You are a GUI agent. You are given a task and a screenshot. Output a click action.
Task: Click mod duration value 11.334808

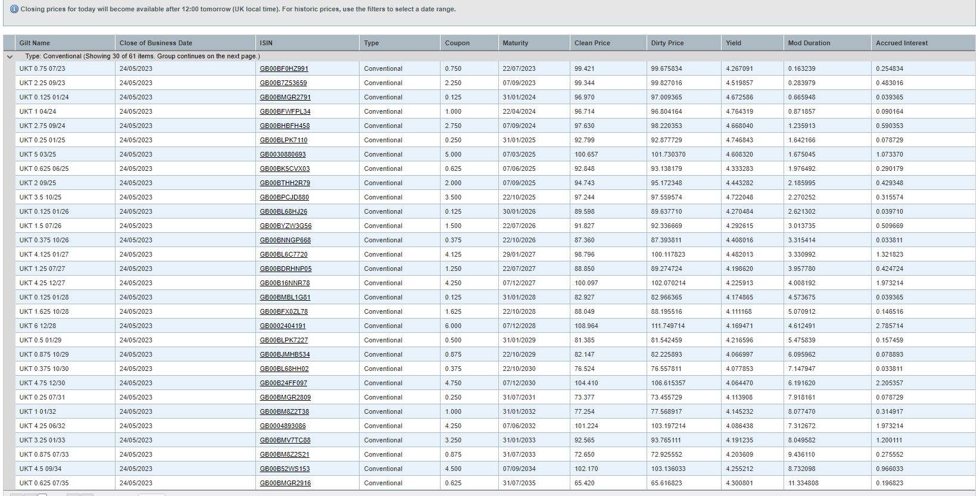tap(803, 483)
